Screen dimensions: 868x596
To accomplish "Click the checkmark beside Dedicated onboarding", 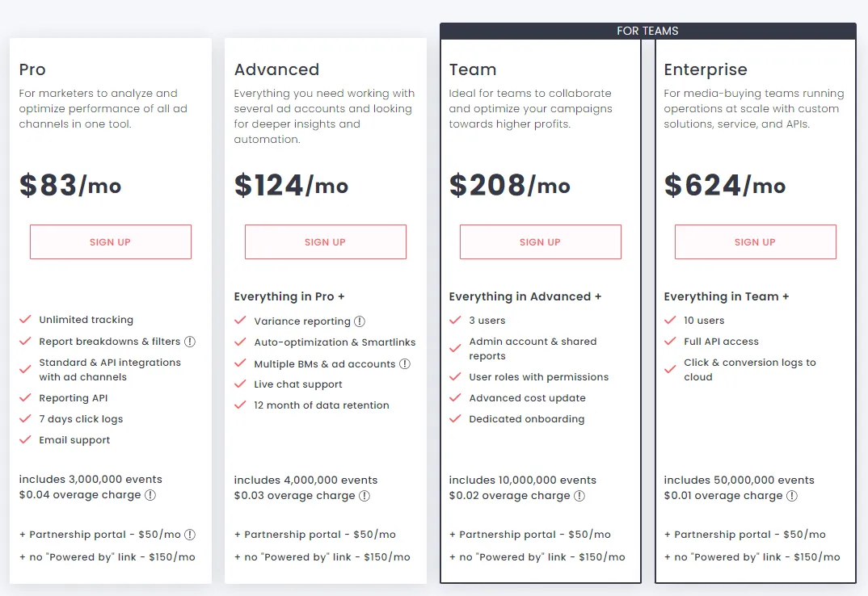I will click(456, 419).
